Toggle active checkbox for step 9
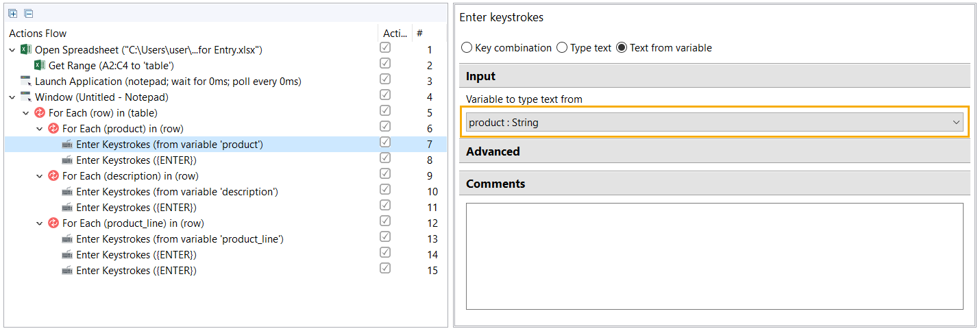 pos(385,174)
